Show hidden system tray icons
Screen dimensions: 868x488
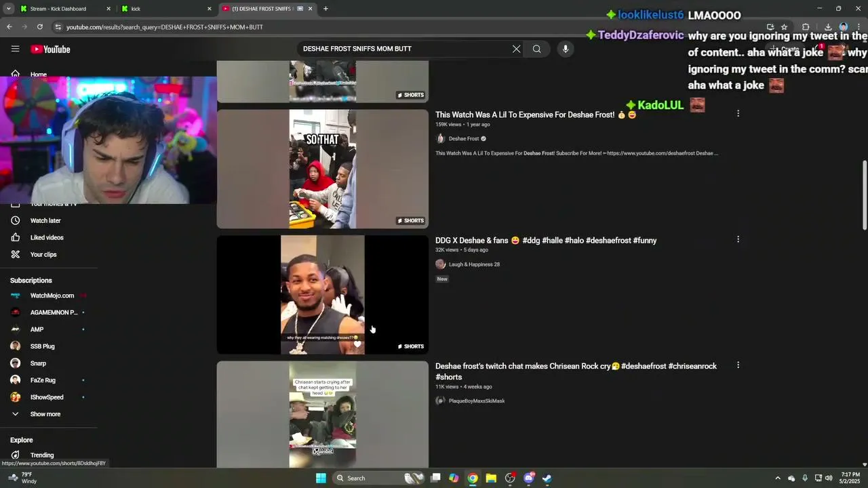pyautogui.click(x=778, y=478)
